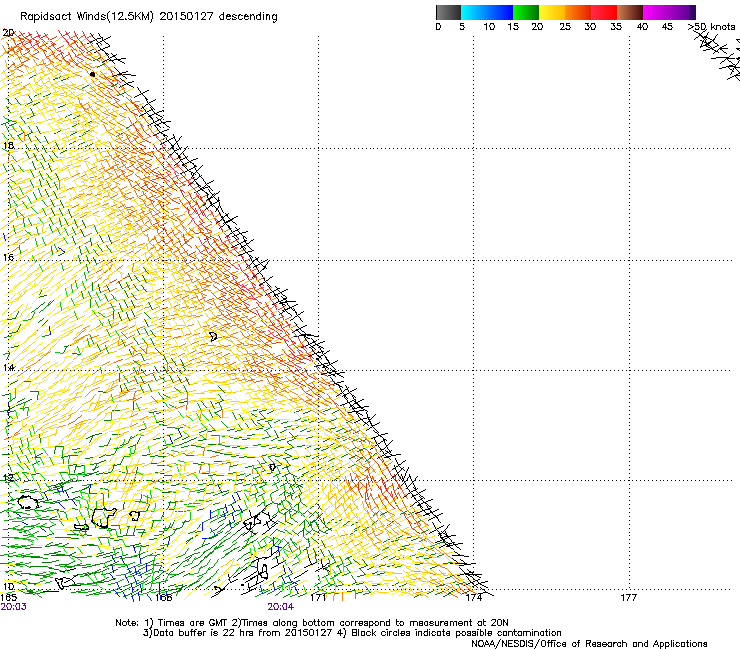Image resolution: width=740 pixels, height=650 pixels.
Task: Click the purple time stamp '20:04'
Action: [280, 607]
